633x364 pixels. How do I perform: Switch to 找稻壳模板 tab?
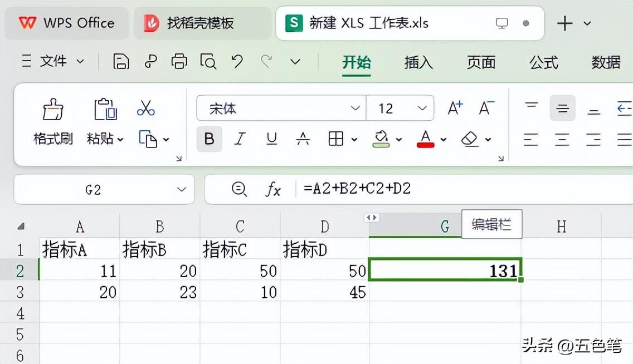tap(202, 23)
